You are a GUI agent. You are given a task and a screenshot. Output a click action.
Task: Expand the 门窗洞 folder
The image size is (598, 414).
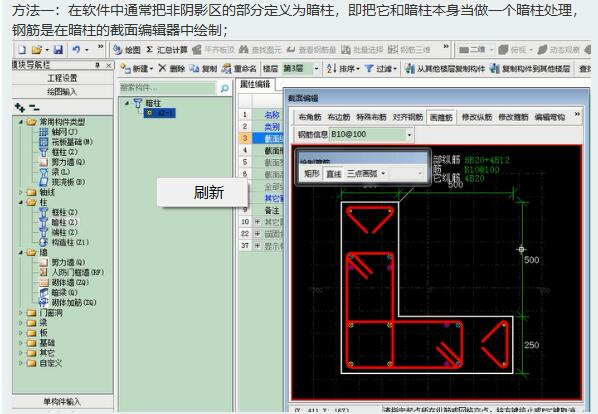click(21, 313)
